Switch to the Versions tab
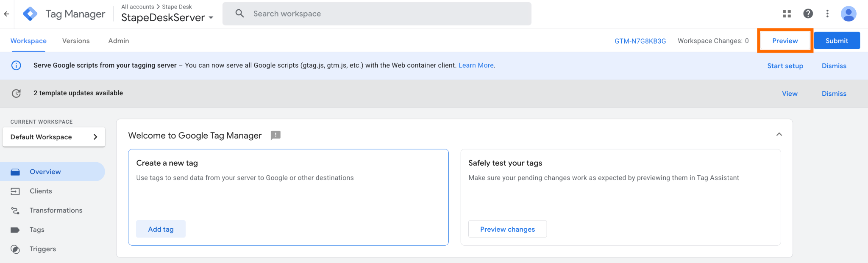The image size is (868, 263). (76, 41)
